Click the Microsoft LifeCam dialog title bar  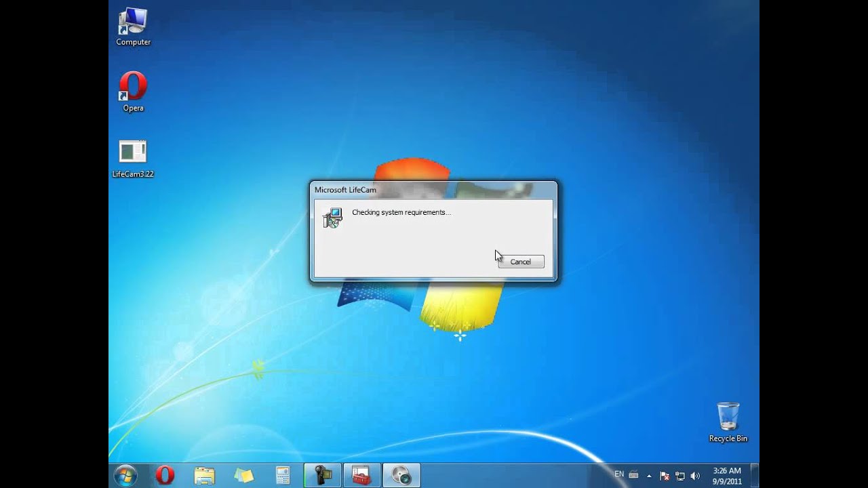pyautogui.click(x=433, y=190)
